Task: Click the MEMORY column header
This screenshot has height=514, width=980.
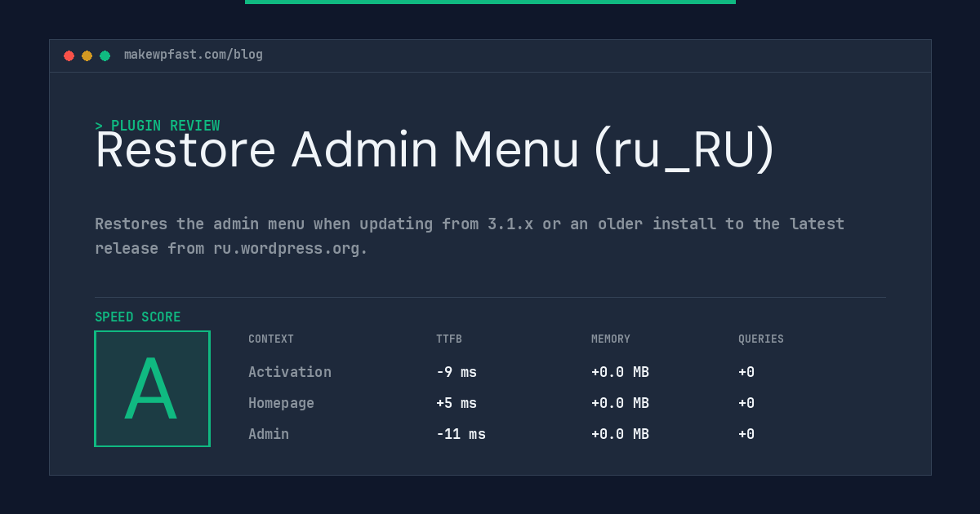Action: point(611,339)
